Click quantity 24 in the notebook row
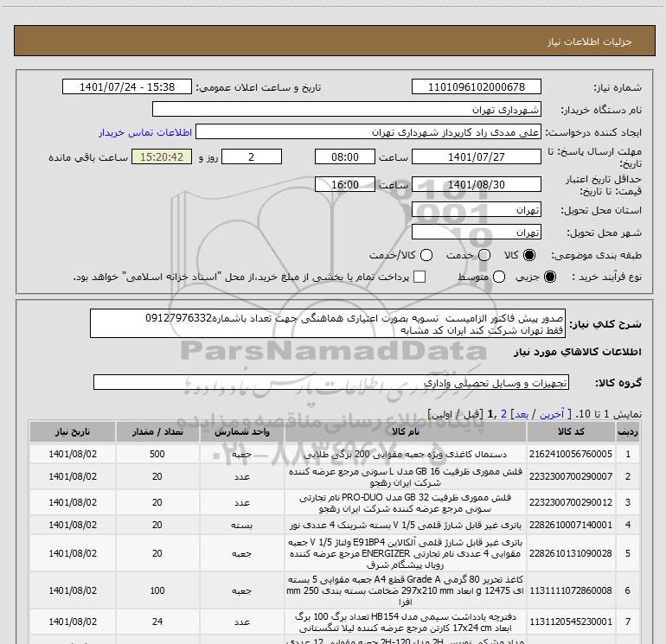This screenshot has height=644, width=666. [157, 622]
